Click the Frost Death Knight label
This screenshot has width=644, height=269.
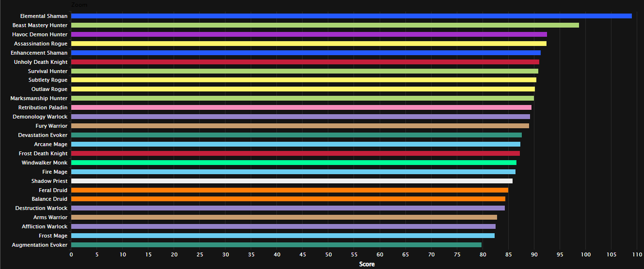(43, 153)
